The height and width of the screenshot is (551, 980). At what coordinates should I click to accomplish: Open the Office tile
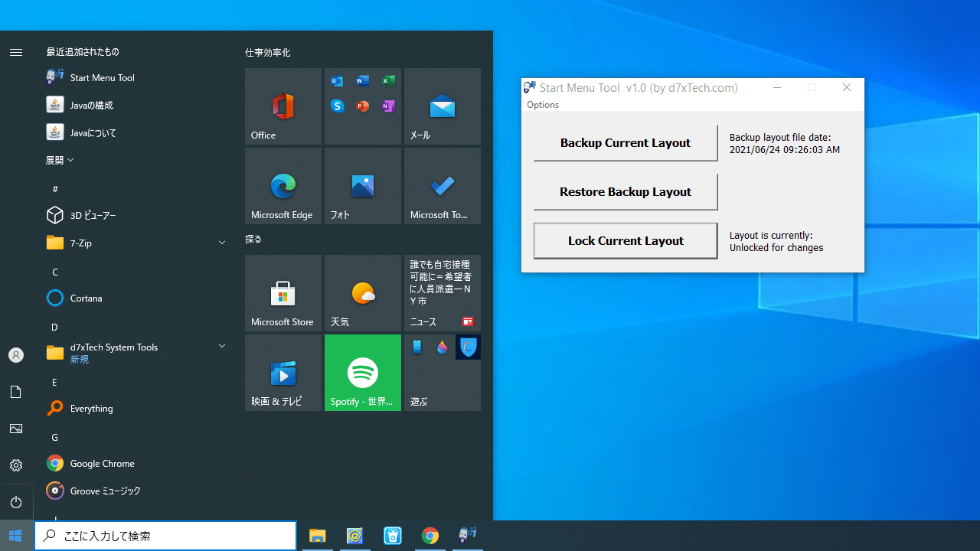tap(283, 106)
